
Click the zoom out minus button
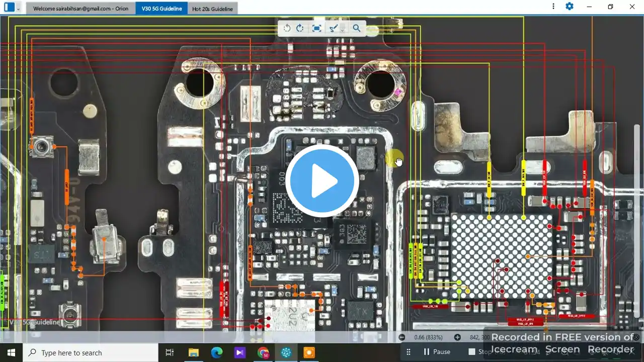(401, 337)
